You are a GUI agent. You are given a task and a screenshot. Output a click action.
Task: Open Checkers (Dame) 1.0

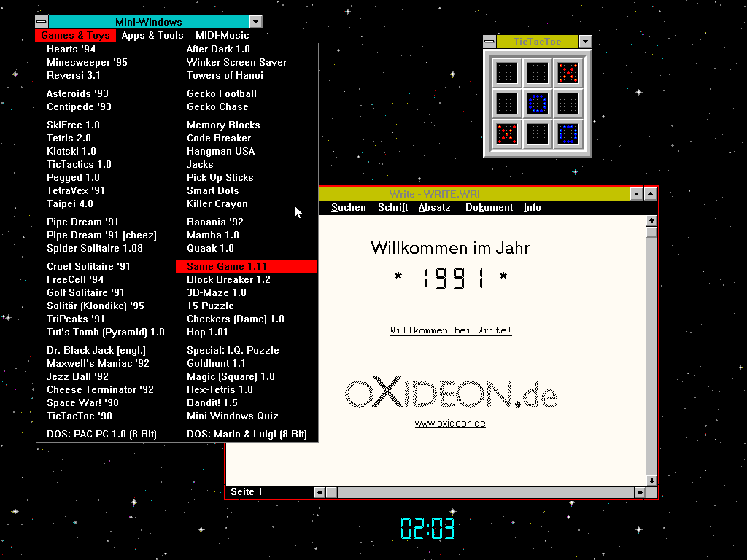(x=236, y=319)
